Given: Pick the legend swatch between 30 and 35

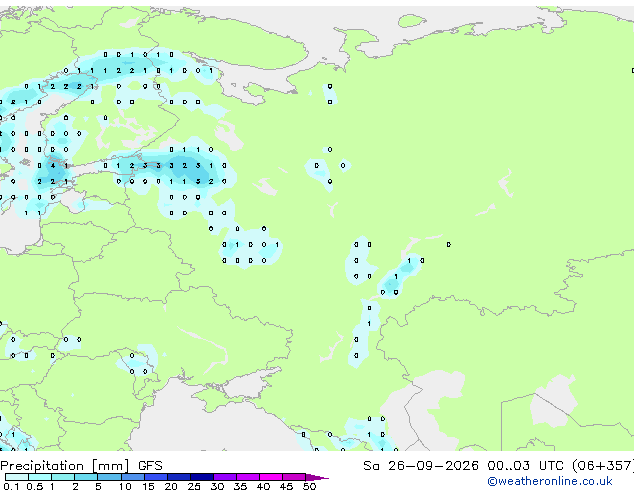Looking at the screenshot, I should [225, 477].
